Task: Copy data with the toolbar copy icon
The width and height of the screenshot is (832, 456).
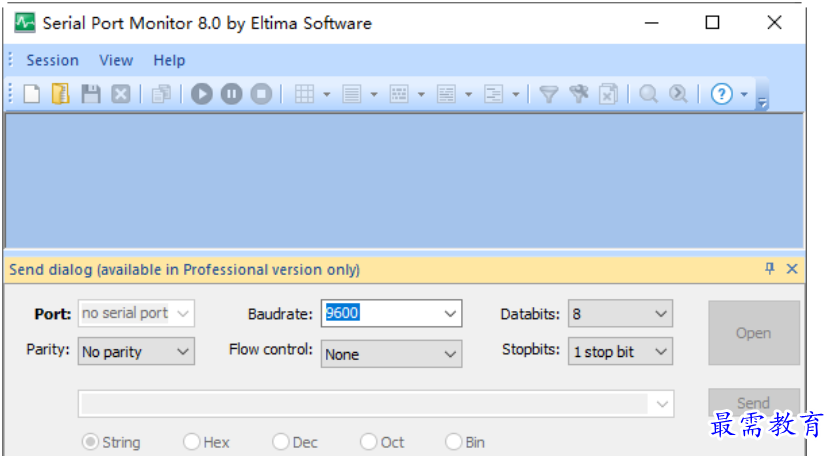Action: pos(161,94)
